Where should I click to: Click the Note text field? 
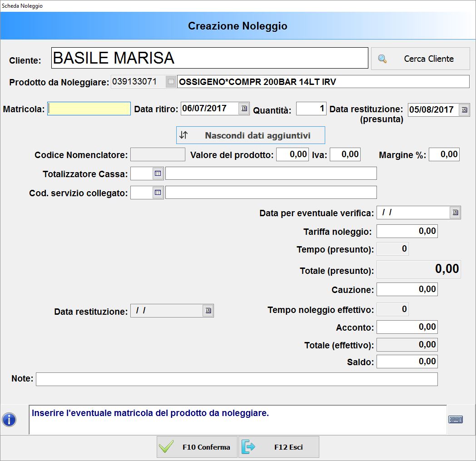pos(236,379)
